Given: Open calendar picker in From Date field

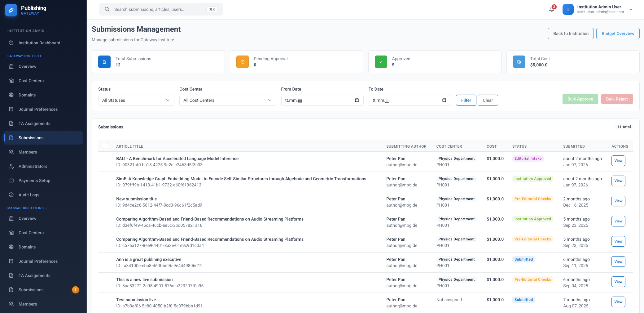Looking at the screenshot, I should 357,100.
